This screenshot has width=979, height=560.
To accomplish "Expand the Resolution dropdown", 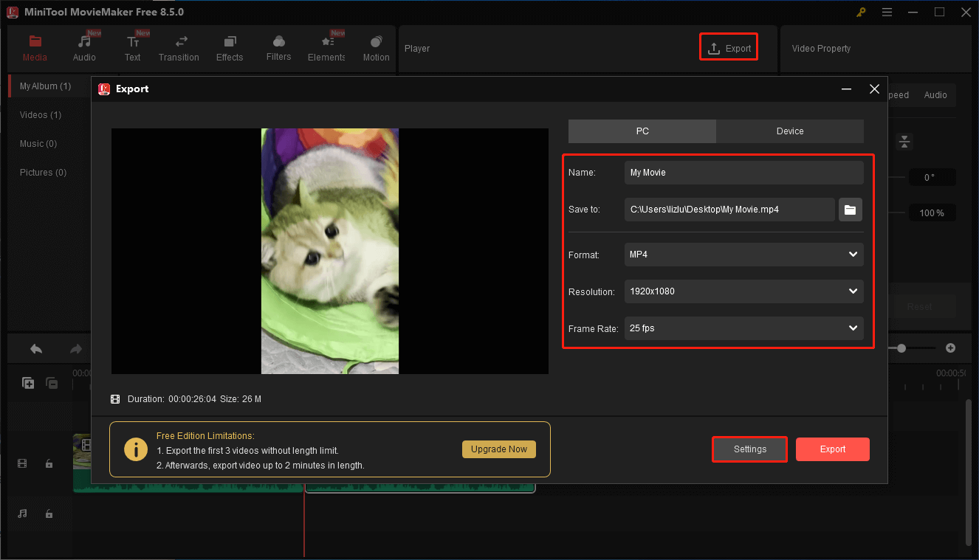I will click(x=743, y=291).
